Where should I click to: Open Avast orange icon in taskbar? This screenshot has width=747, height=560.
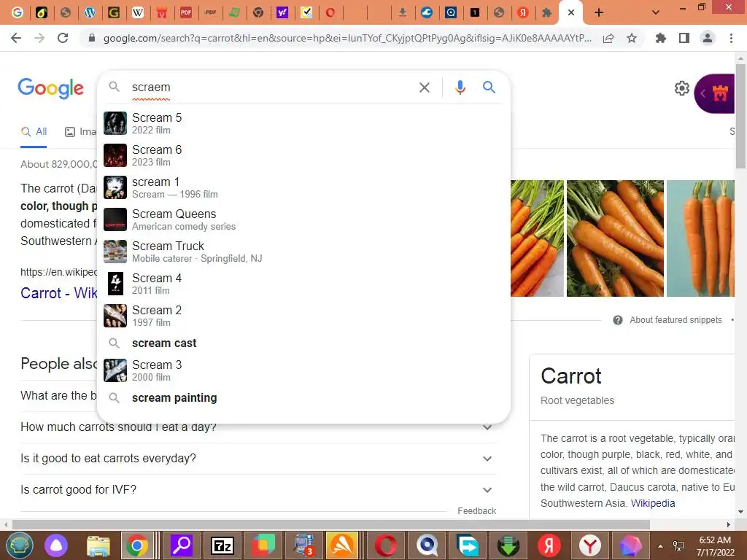click(x=342, y=545)
